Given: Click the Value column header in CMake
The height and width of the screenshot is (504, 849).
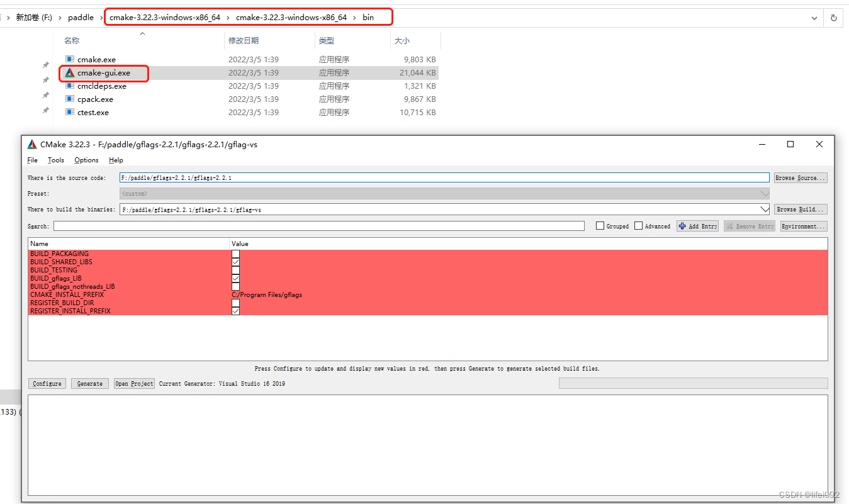Looking at the screenshot, I should pyautogui.click(x=240, y=244).
